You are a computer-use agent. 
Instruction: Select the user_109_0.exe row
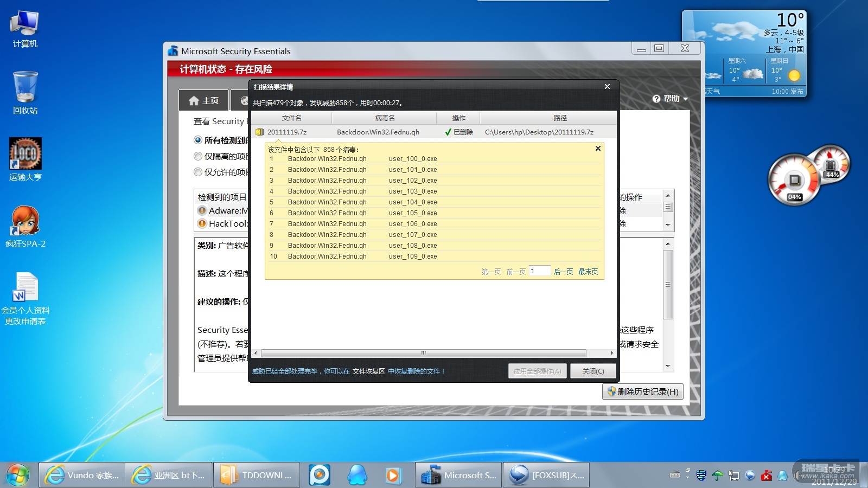435,256
